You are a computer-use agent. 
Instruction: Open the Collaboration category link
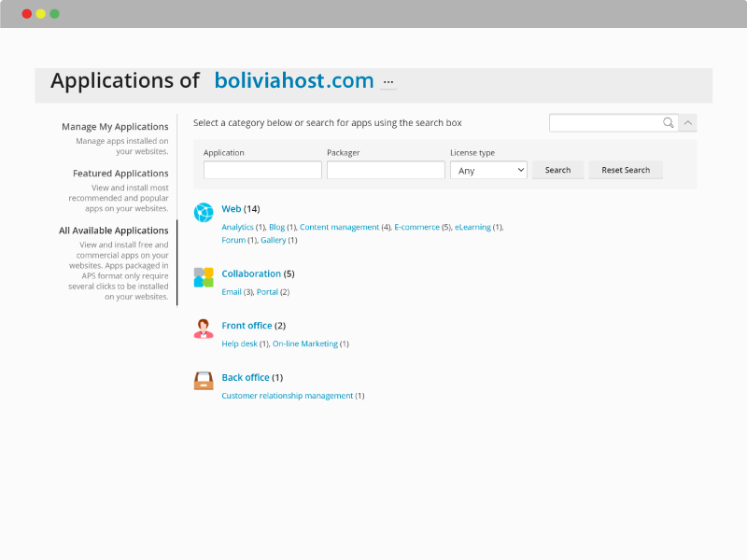click(x=251, y=273)
